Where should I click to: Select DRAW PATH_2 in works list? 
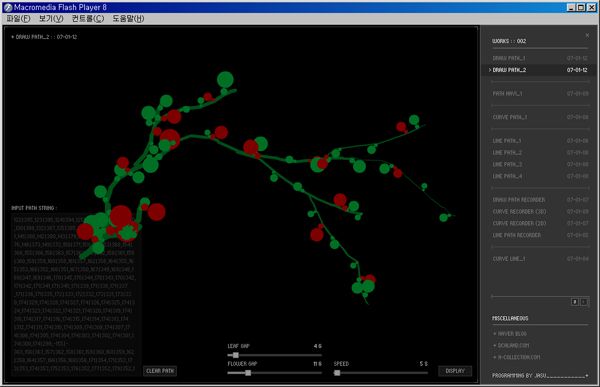(x=539, y=70)
